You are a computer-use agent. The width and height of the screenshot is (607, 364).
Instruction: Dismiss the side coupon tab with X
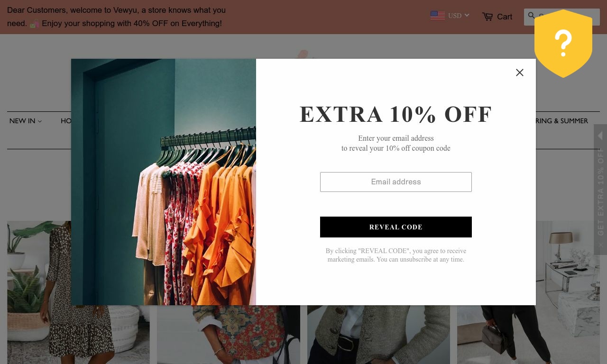(x=600, y=245)
